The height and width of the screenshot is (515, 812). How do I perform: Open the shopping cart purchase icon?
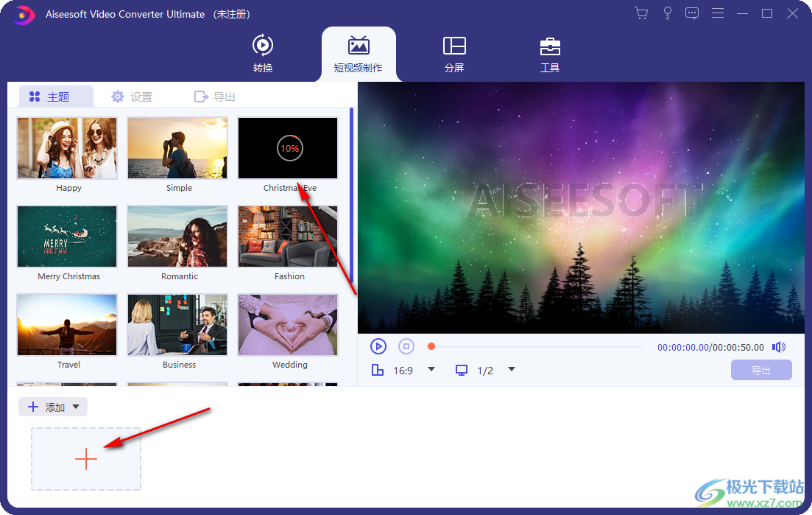[641, 13]
